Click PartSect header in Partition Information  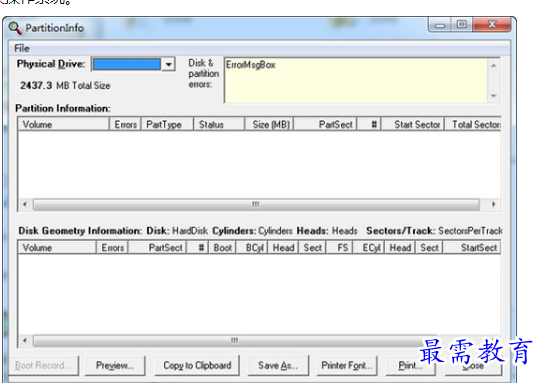325,124
